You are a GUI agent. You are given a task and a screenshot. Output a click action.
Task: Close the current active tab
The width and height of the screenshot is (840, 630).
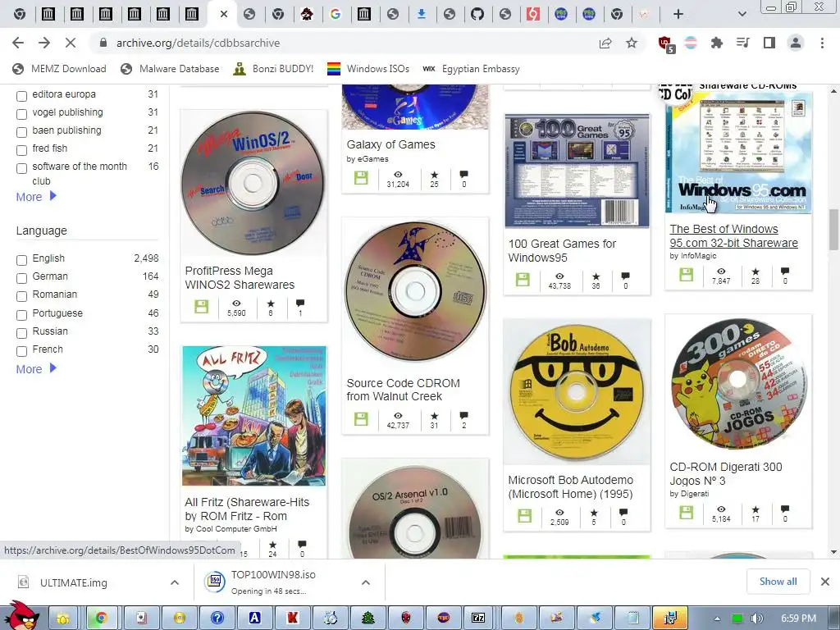tap(224, 15)
